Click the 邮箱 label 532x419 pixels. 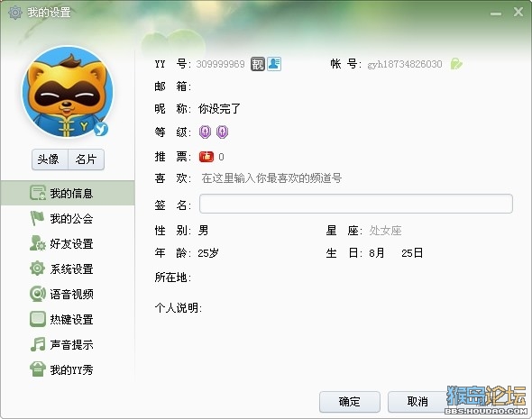tap(173, 87)
